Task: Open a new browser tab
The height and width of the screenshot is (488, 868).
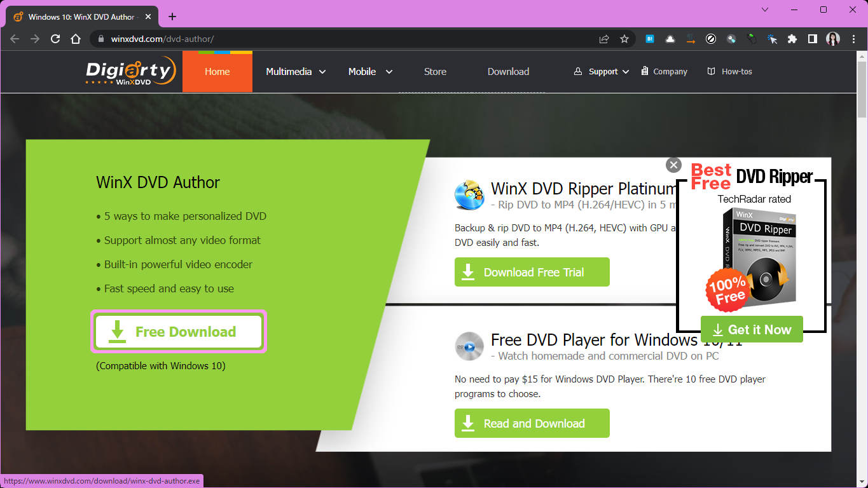Action: [x=172, y=17]
